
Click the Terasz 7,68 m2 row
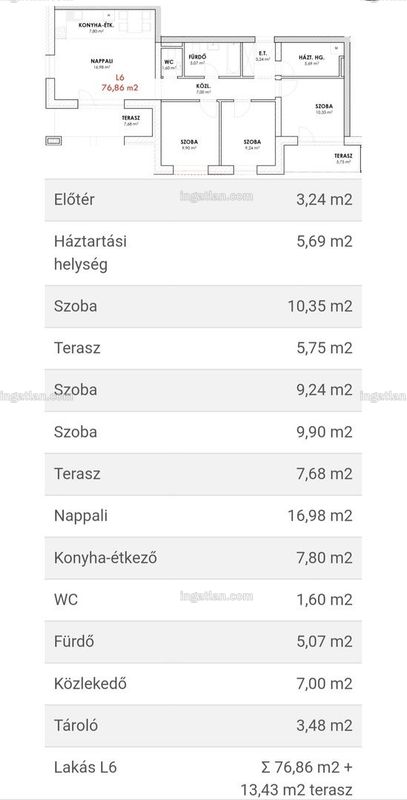pyautogui.click(x=203, y=474)
